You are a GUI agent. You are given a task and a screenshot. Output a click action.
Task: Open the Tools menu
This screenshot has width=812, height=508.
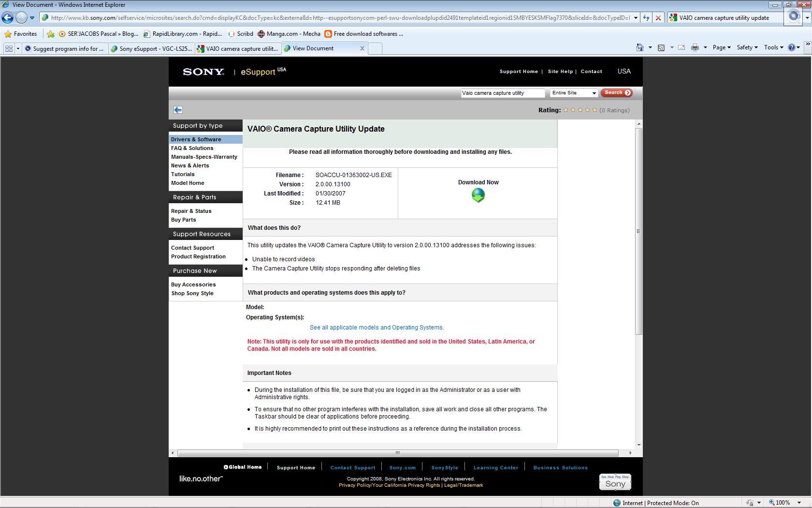tap(773, 47)
